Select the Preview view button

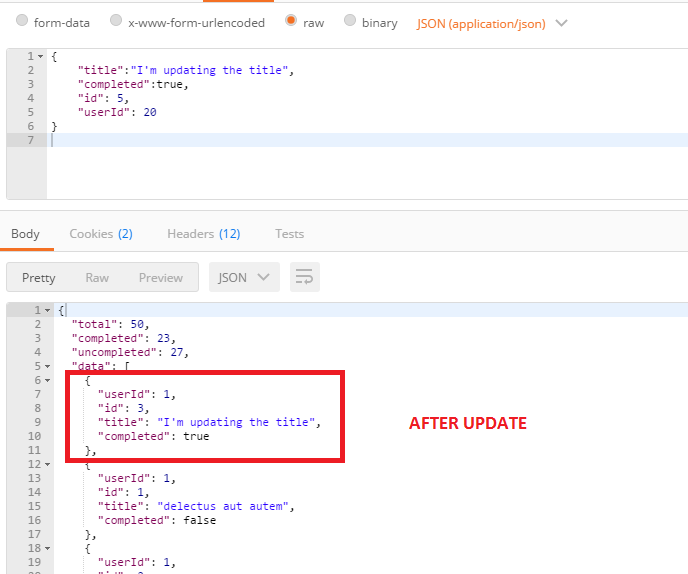pos(161,278)
